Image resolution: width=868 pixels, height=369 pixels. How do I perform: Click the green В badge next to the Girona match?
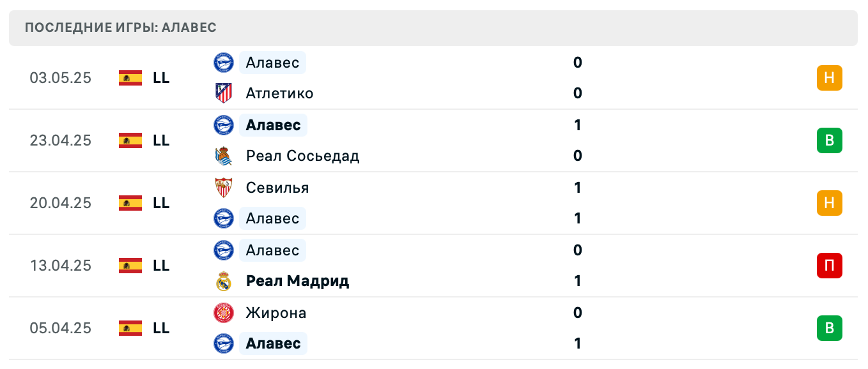(x=830, y=328)
